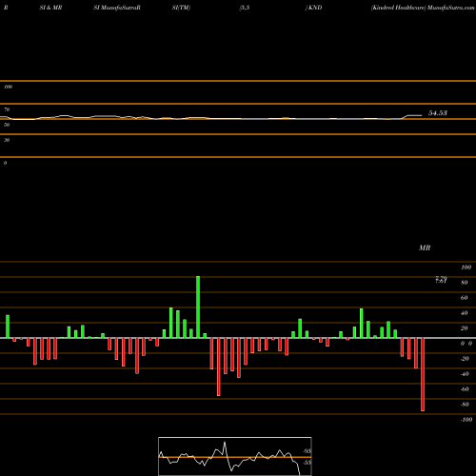
Task: Click the 'SI(TM)' label in header
Action: (x=181, y=8)
